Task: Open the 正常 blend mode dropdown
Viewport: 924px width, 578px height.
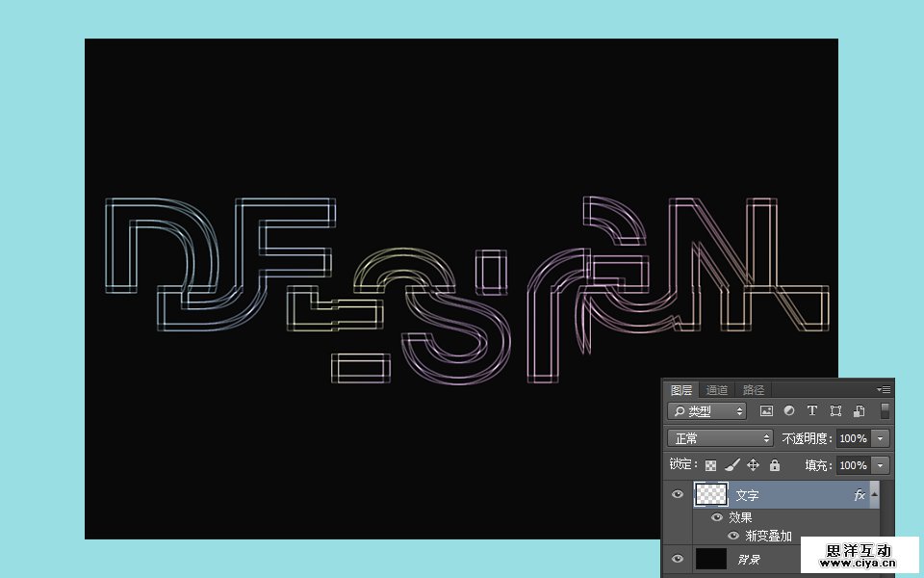Action: [x=720, y=438]
